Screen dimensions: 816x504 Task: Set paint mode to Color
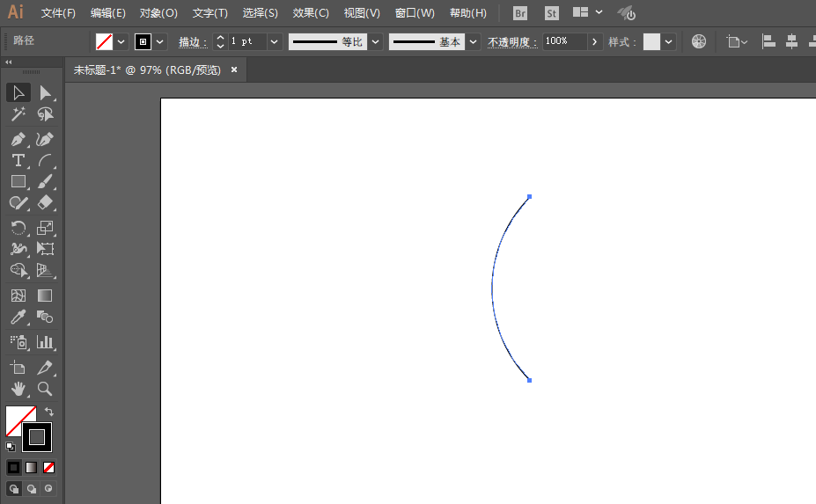click(x=13, y=468)
